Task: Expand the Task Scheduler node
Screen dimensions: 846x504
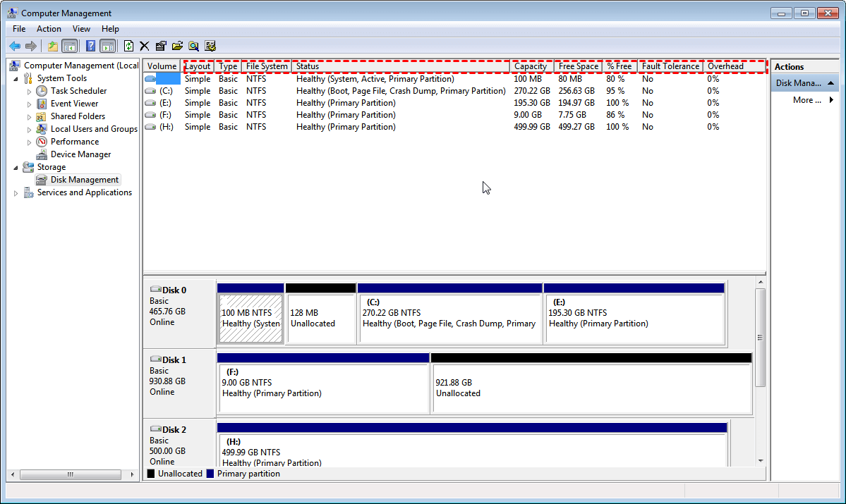Action: pyautogui.click(x=29, y=92)
